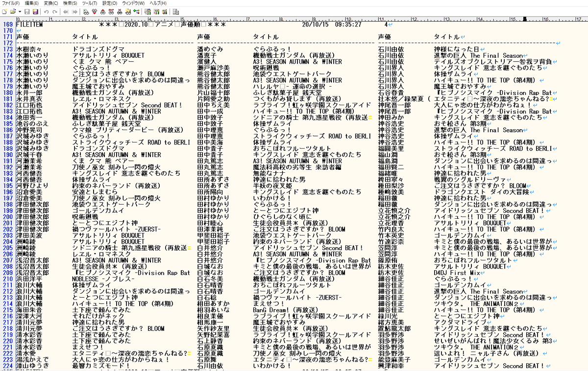This screenshot has width=588, height=371.
Task: Find the next match using the down-arrow binoculars
Action: point(94,11)
